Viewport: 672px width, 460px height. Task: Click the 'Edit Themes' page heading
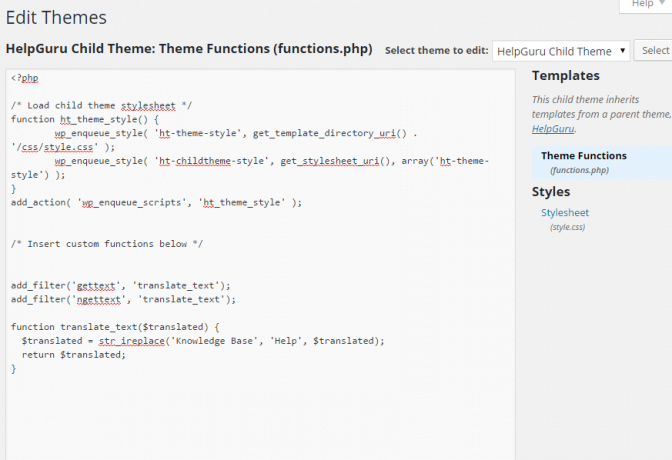pos(56,18)
